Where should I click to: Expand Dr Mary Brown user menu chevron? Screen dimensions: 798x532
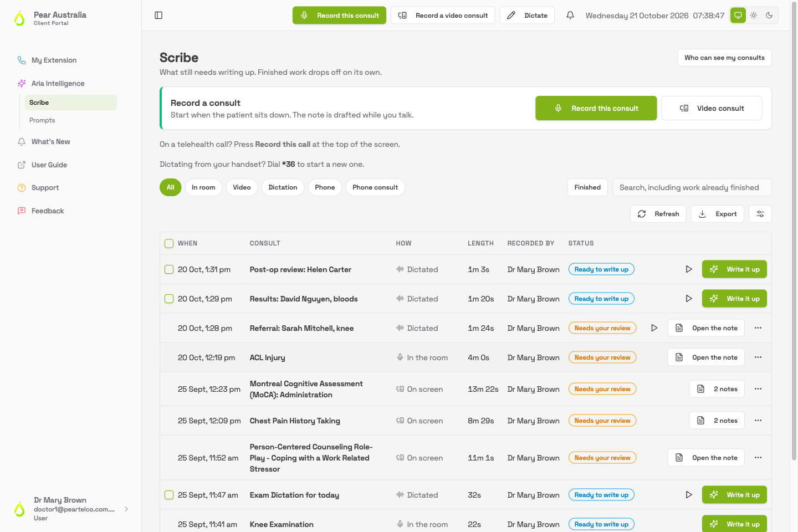point(126,509)
